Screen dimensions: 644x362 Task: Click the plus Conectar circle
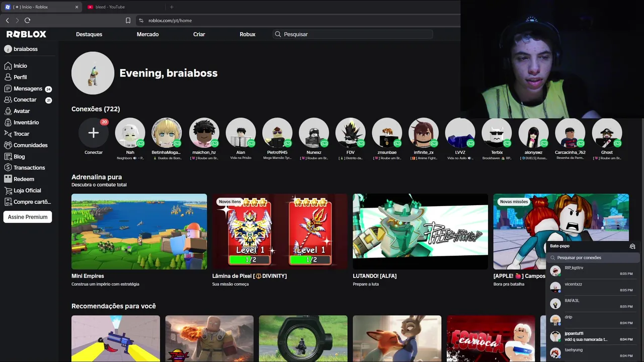pos(94,133)
